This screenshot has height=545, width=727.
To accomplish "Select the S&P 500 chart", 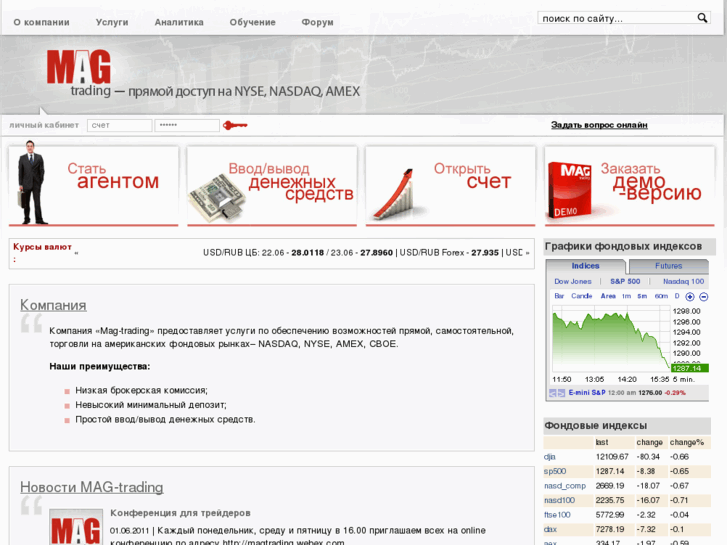I will click(x=625, y=281).
